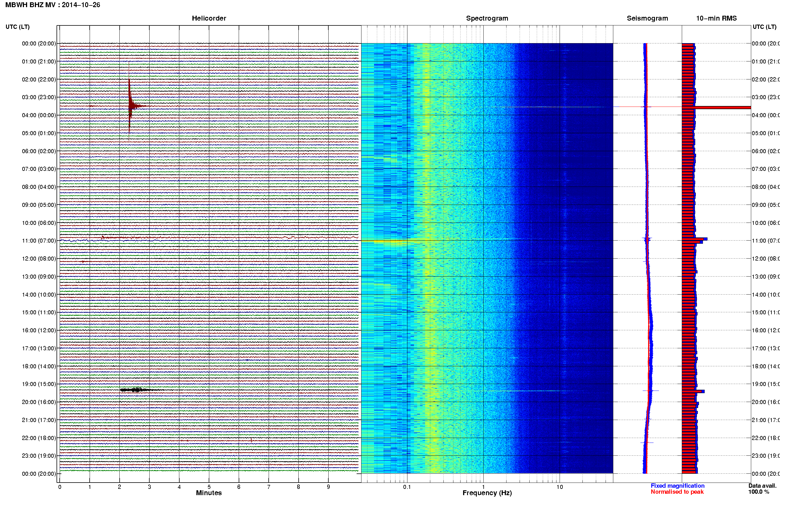Screen dimensions: 812x508
Task: Select left-axis time label '15:00 (11:00)'
Action: [x=39, y=312]
